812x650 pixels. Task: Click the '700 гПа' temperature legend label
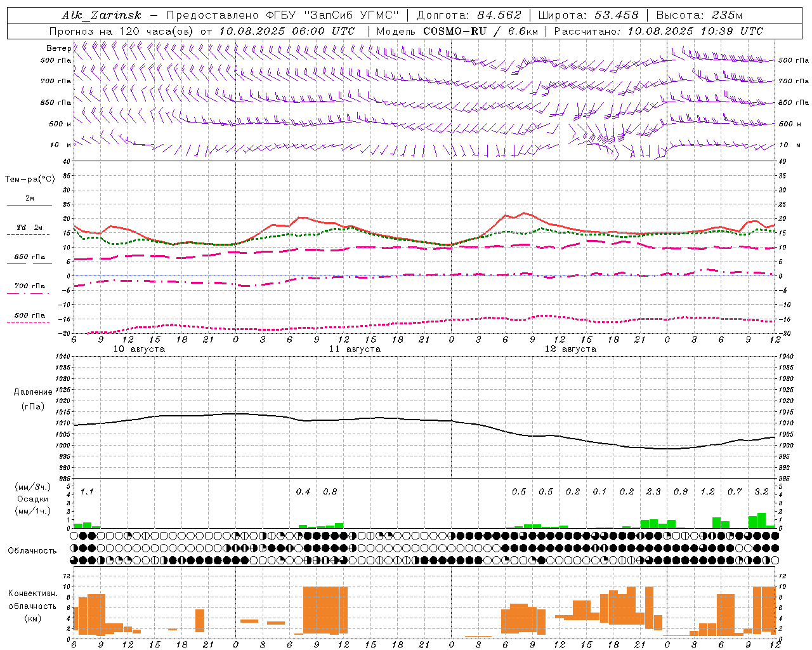30,286
